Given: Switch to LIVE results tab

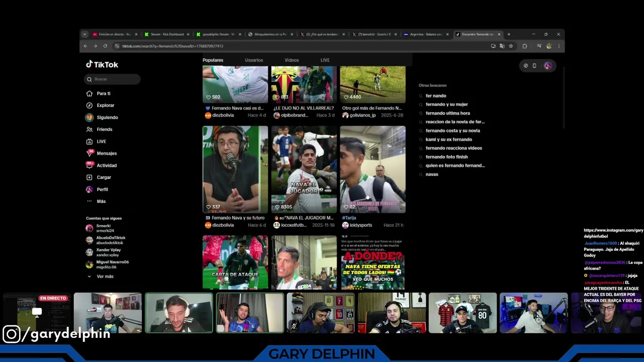Looking at the screenshot, I should [x=325, y=60].
